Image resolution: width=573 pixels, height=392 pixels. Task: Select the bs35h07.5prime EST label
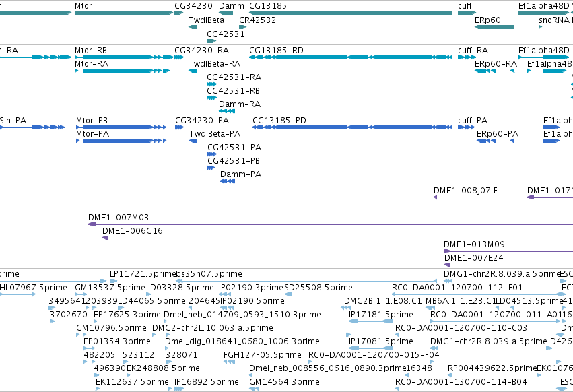(x=209, y=274)
